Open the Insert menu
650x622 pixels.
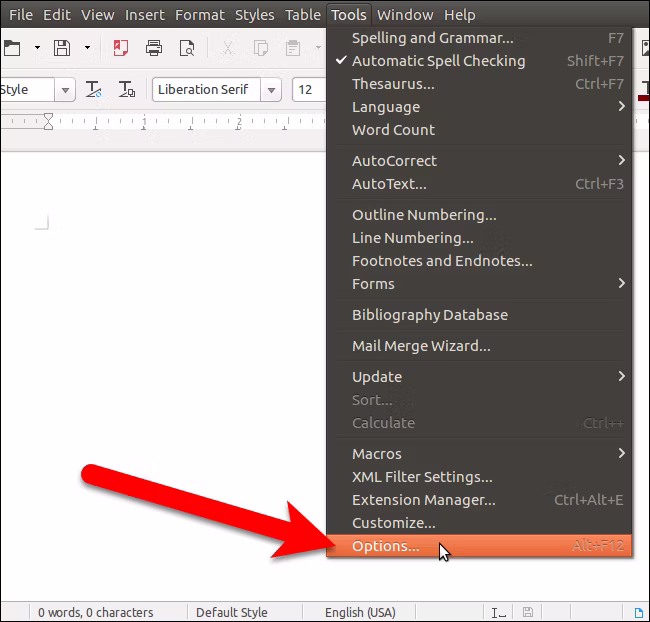coord(145,15)
